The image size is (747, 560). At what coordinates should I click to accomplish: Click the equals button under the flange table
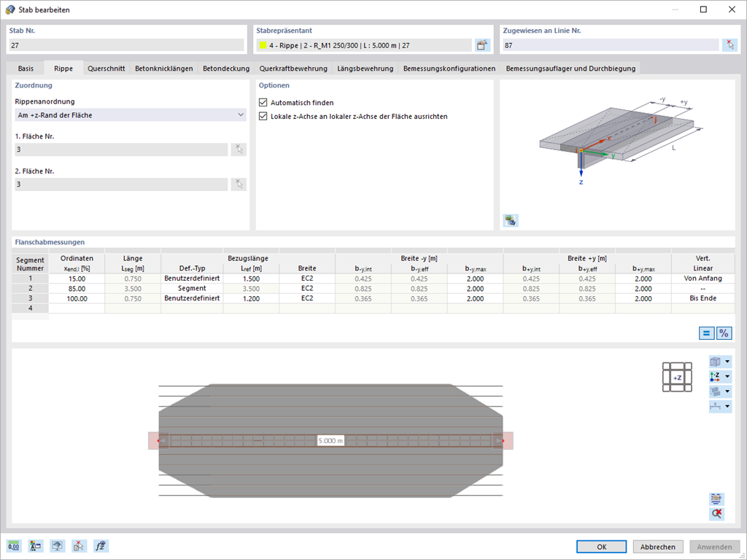pyautogui.click(x=706, y=333)
